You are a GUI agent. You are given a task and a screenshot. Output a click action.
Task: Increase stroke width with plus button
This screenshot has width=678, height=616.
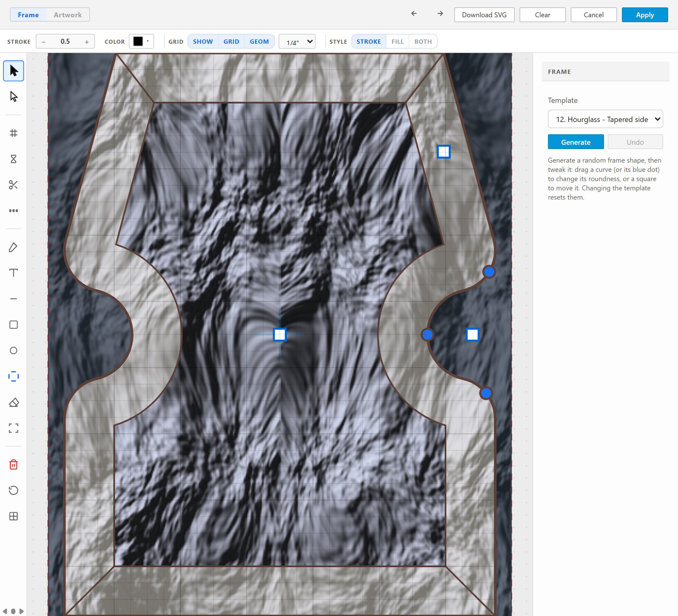[87, 42]
